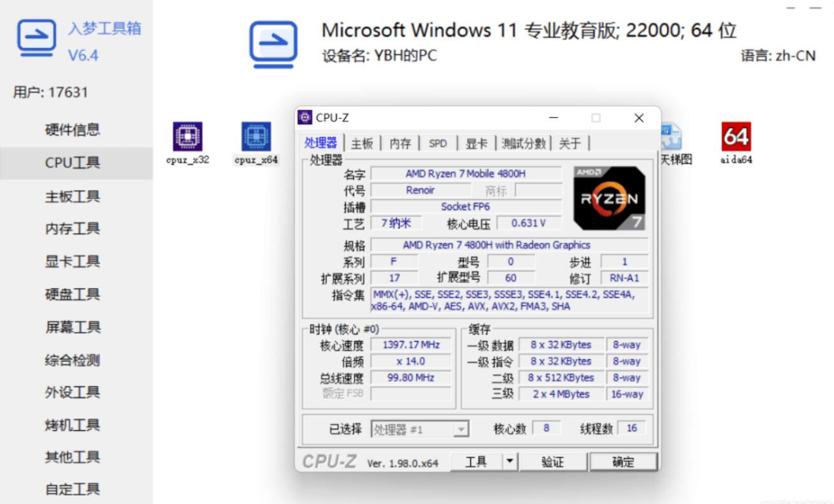Click the CPU-Z title bar icon
Screen dimensions: 834x504
tap(305, 117)
